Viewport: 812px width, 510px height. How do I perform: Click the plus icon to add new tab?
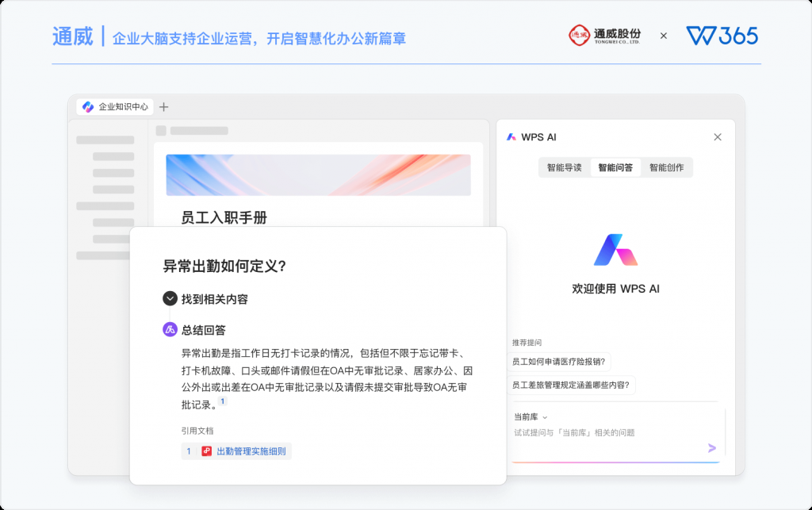[163, 107]
